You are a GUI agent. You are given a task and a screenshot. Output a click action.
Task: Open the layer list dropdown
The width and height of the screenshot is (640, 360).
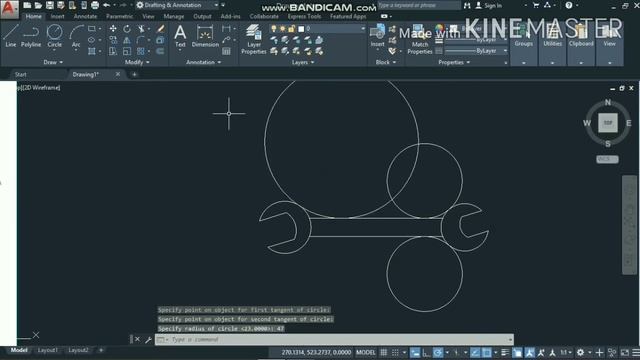pyautogui.click(x=362, y=29)
